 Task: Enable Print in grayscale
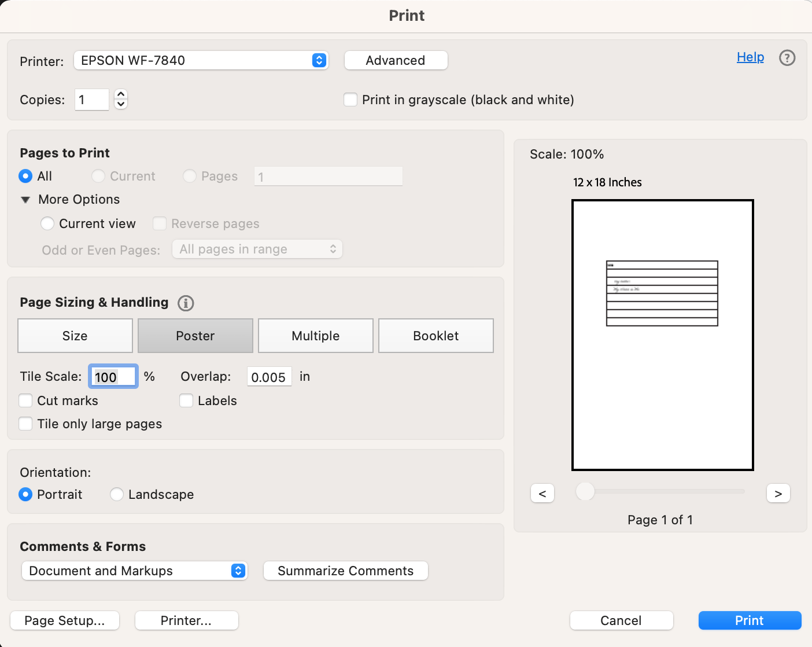pyautogui.click(x=350, y=100)
